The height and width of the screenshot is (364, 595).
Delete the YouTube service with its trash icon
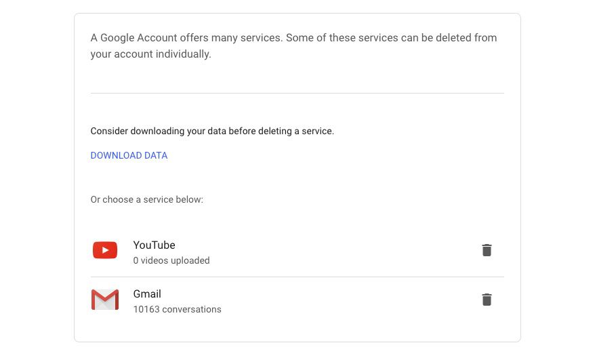487,250
